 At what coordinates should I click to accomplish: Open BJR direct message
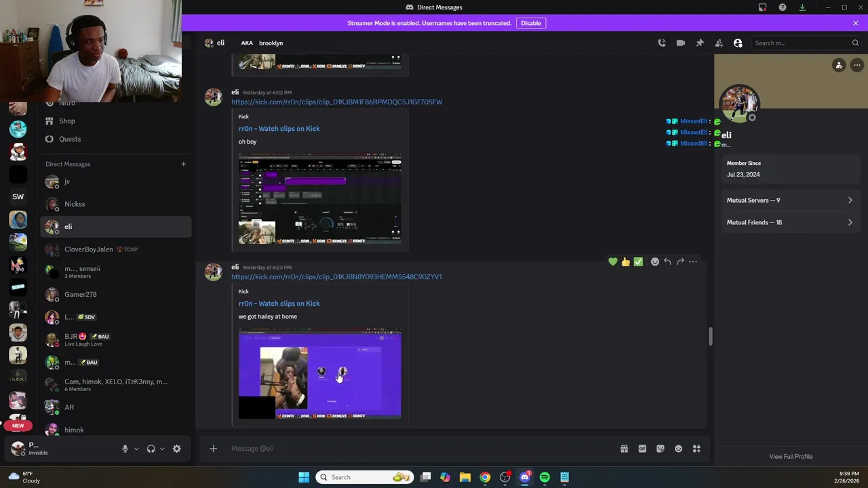click(116, 340)
